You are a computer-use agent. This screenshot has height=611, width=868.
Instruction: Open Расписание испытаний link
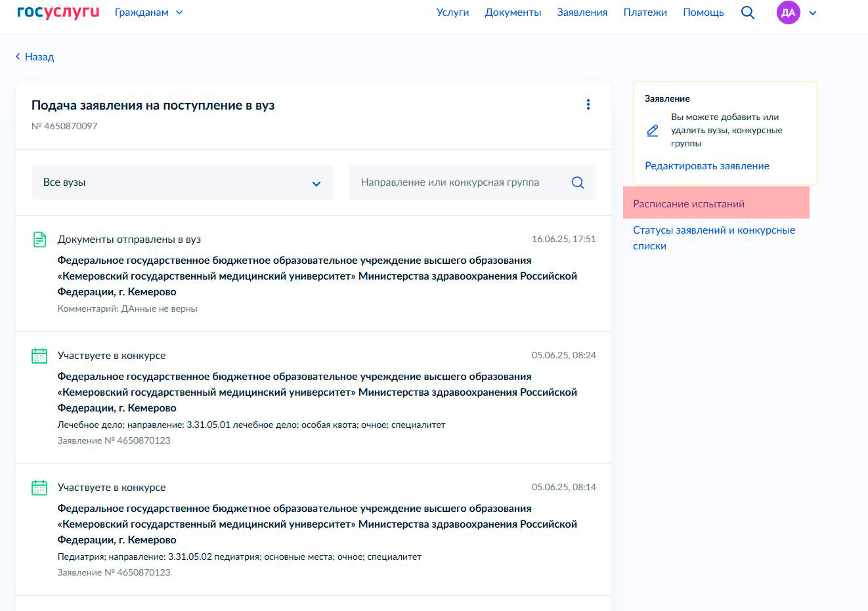(x=689, y=204)
